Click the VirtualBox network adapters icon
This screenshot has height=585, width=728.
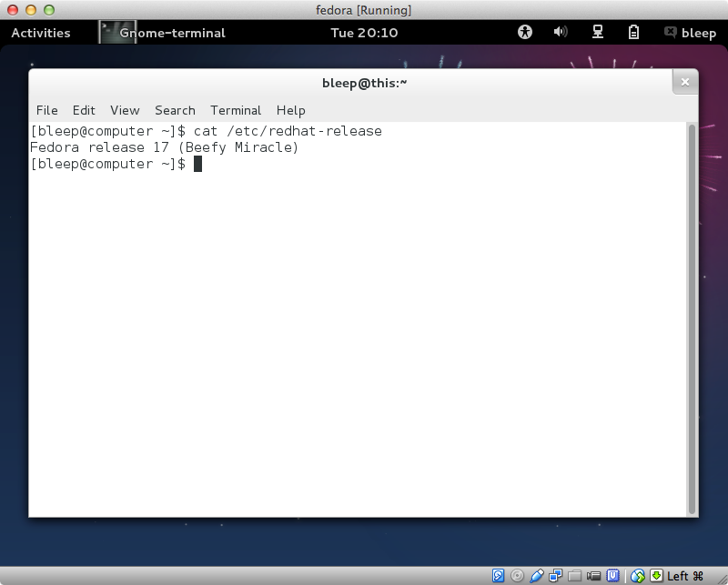pos(556,575)
